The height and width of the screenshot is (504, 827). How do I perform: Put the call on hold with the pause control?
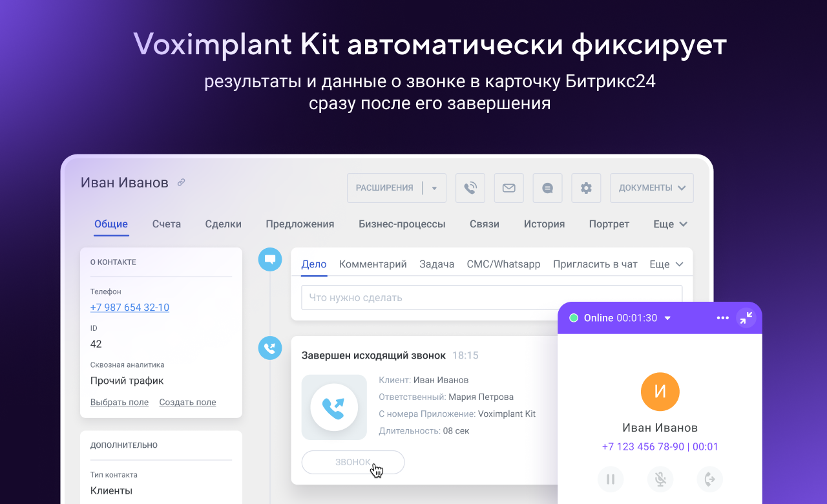point(611,479)
